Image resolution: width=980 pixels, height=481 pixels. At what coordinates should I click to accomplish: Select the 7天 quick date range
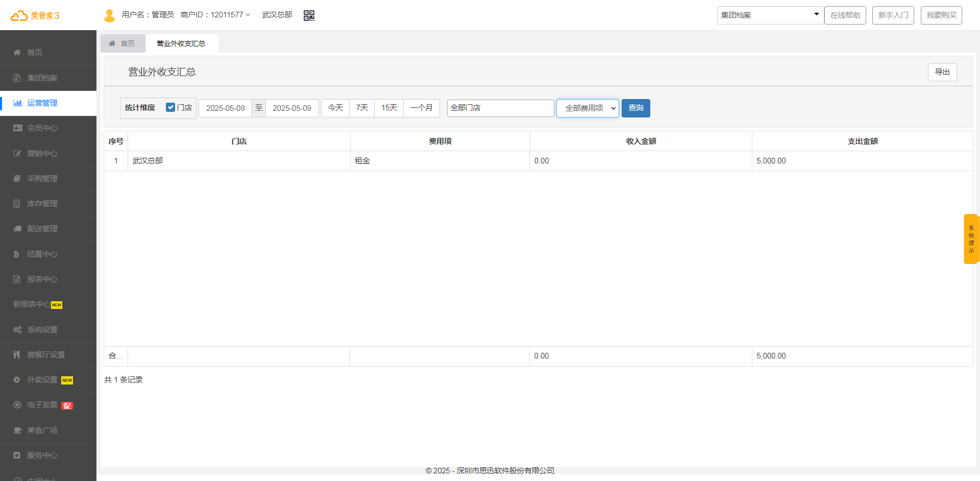[x=362, y=108]
